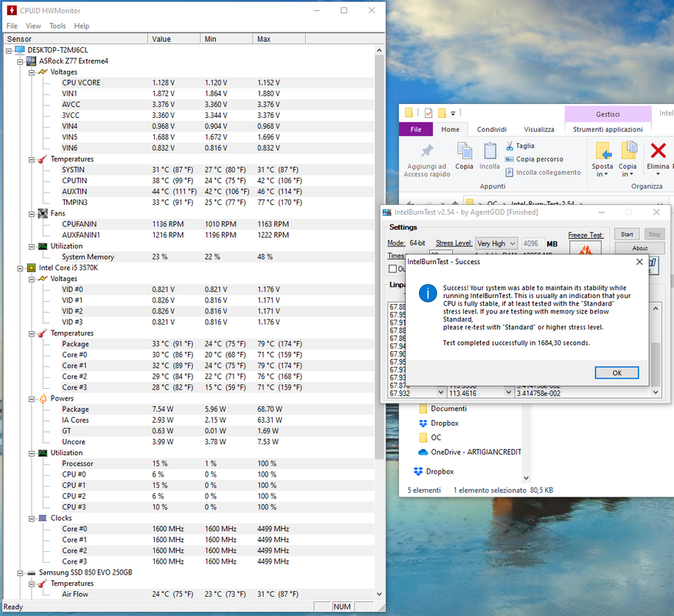
Task: Click the Documenti folder icon
Action: pos(424,409)
